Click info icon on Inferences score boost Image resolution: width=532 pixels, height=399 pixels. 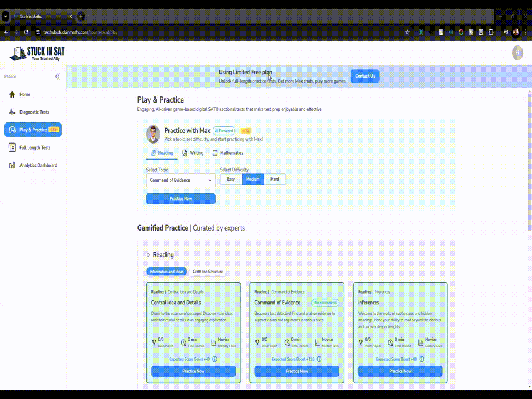tap(421, 359)
